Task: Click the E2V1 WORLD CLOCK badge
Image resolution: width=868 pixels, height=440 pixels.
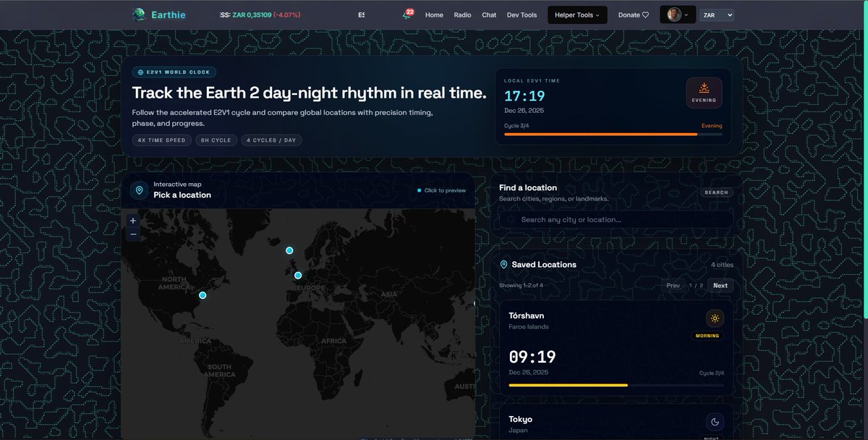Action: click(174, 72)
